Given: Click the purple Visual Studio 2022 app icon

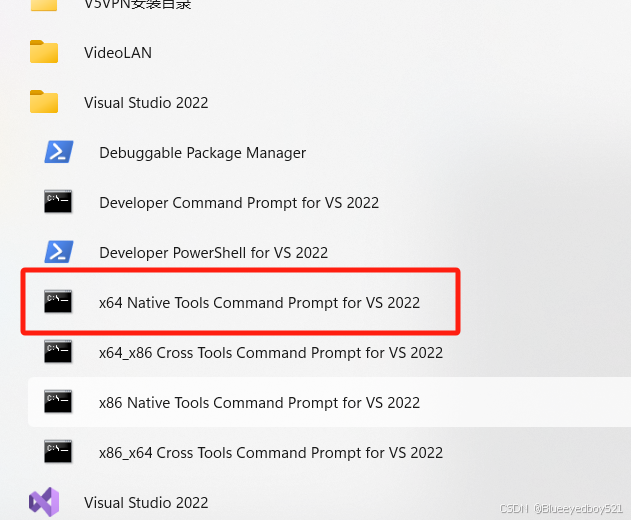Looking at the screenshot, I should [44, 502].
